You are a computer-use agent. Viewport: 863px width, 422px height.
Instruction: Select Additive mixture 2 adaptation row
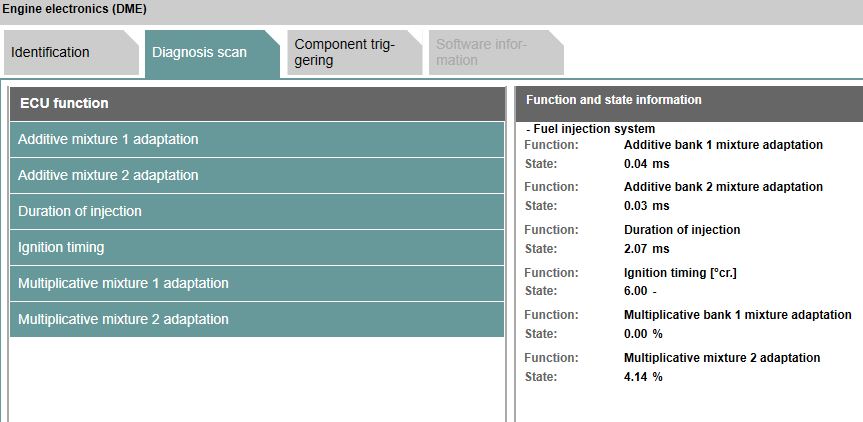(257, 175)
